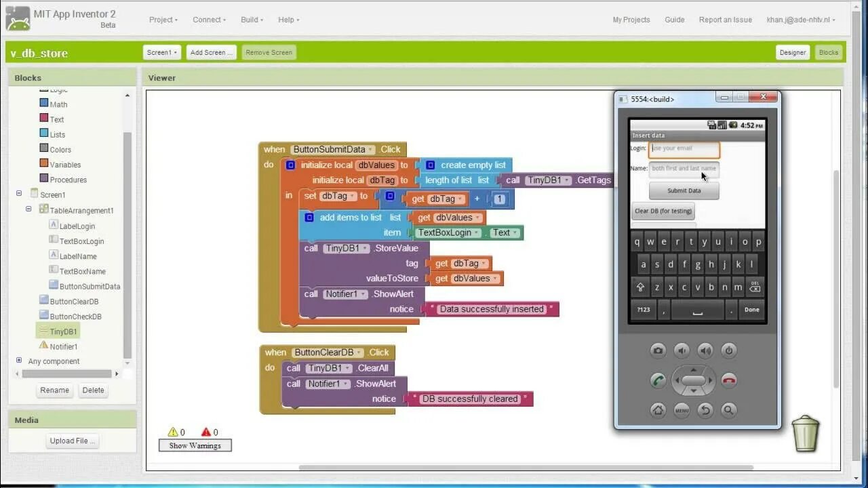Click Remove Screen button
The image size is (868, 488).
click(x=269, y=52)
